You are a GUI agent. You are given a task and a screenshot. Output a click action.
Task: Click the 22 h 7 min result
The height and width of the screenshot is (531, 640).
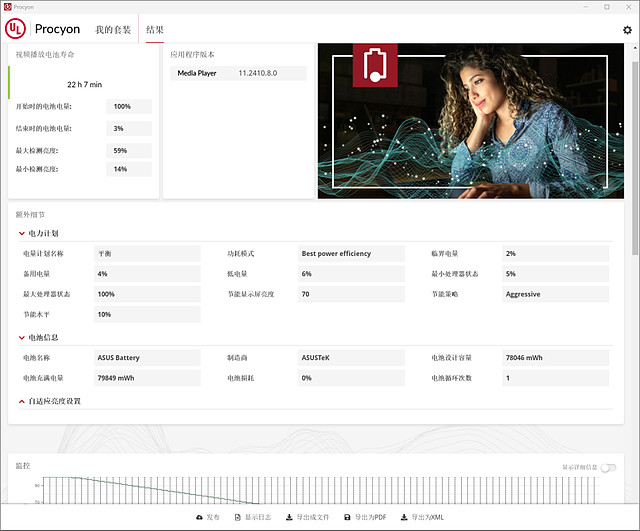[84, 84]
